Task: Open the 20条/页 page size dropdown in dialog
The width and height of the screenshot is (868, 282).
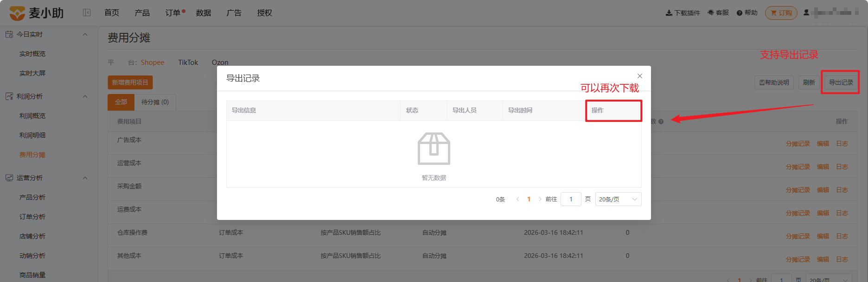Action: point(618,199)
